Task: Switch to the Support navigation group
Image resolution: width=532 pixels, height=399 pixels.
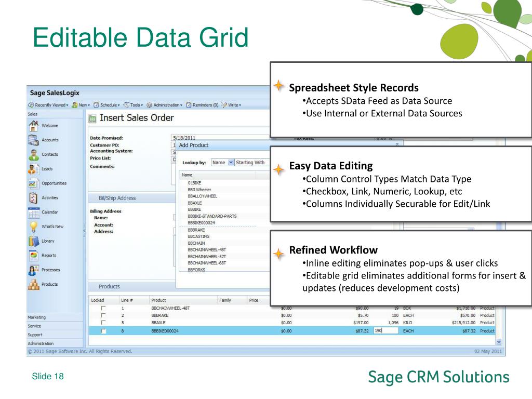Action: coord(55,335)
